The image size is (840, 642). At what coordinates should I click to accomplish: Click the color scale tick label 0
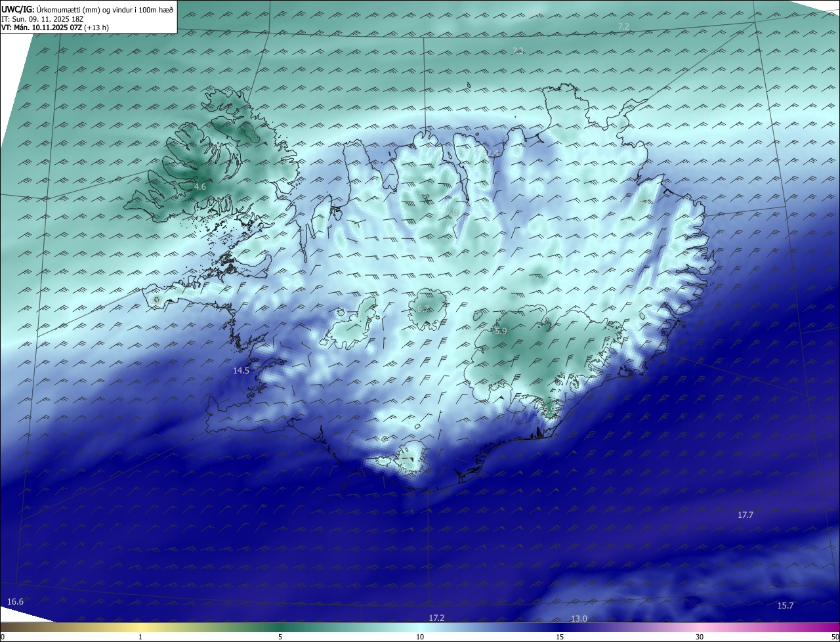pos(2,637)
